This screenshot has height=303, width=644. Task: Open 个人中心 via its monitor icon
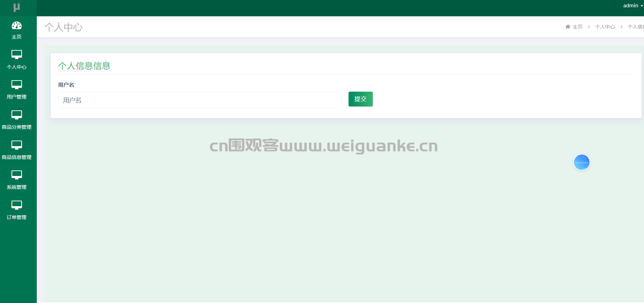(17, 54)
